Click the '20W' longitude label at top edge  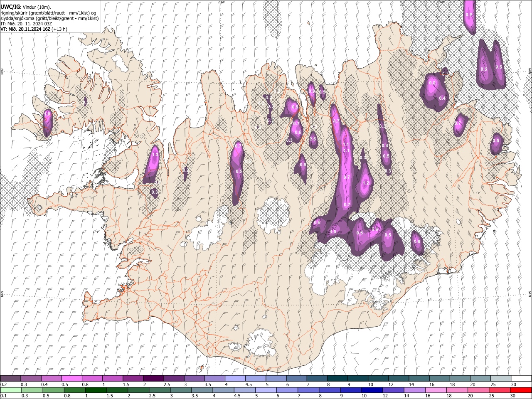(x=221, y=2)
